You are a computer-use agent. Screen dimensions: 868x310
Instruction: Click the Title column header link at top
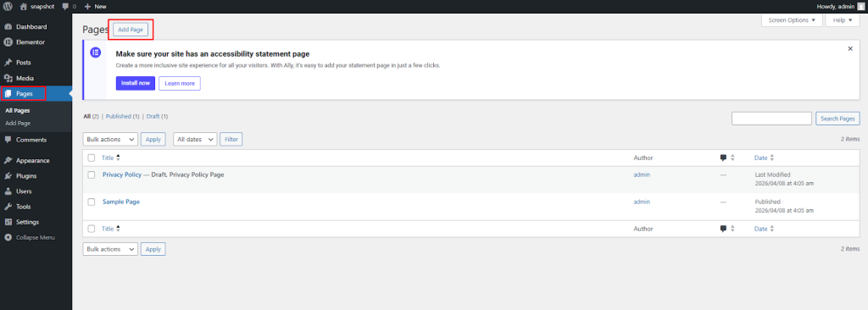coord(108,158)
